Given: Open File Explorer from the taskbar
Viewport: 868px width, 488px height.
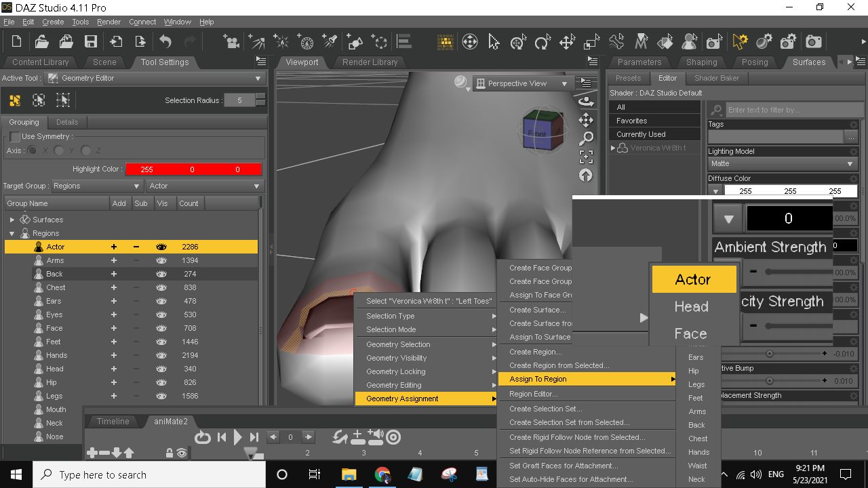Looking at the screenshot, I should point(349,474).
